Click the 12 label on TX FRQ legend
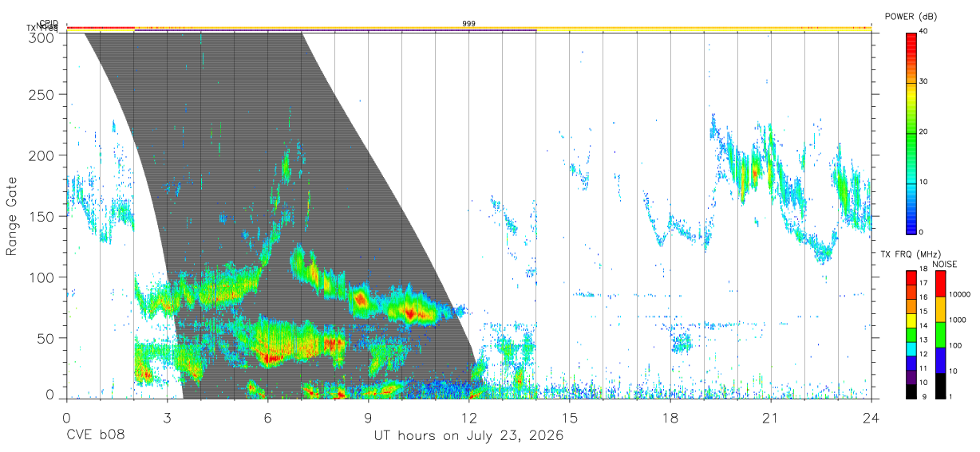This screenshot has height=452, width=980. click(x=924, y=354)
